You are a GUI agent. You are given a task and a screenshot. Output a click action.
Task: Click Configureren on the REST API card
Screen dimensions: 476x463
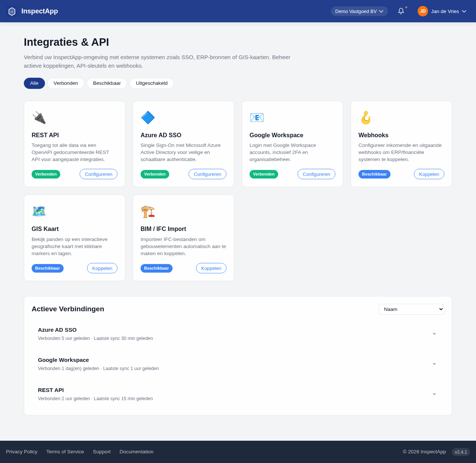click(x=99, y=174)
